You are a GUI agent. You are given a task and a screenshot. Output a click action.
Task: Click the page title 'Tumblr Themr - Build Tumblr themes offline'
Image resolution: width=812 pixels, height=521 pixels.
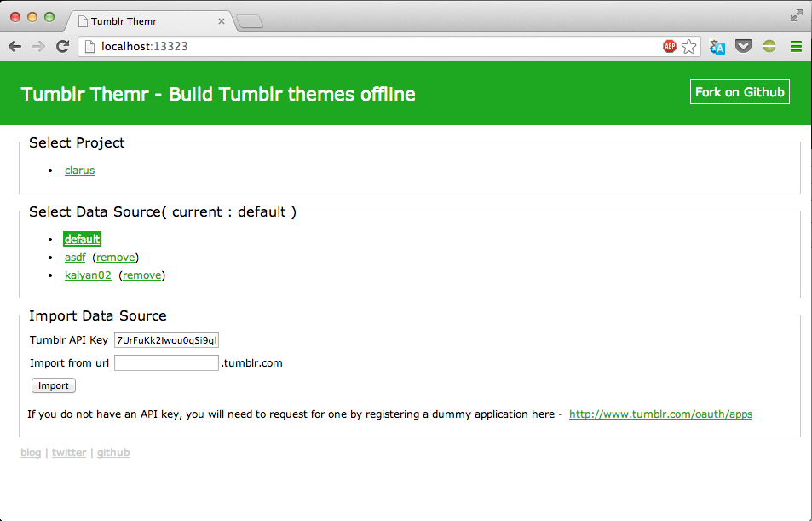[x=218, y=94]
